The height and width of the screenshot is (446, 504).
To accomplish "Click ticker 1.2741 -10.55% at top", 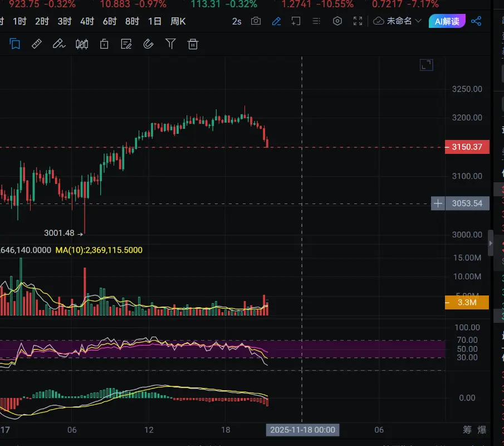I will point(317,4).
